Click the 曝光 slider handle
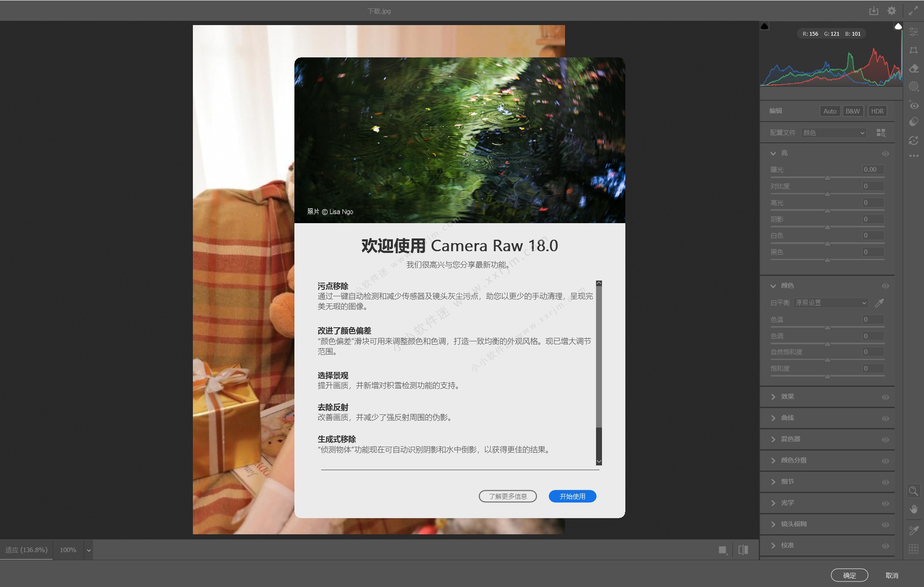 click(827, 178)
